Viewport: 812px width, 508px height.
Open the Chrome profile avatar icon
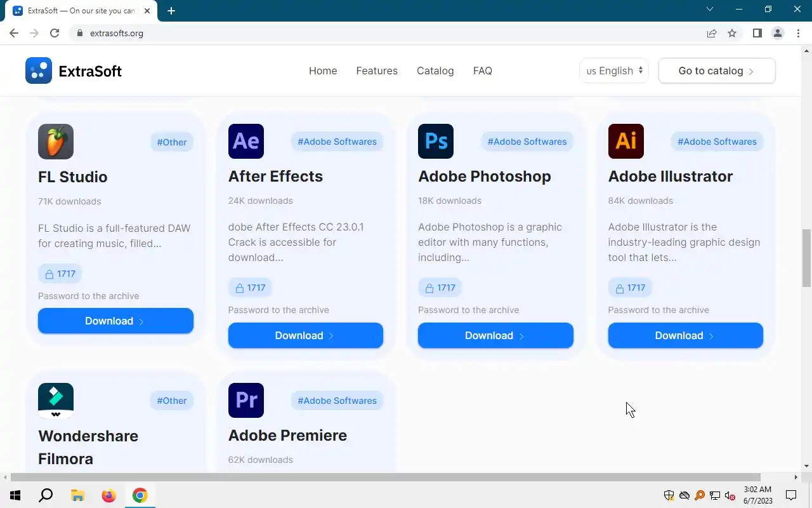click(x=778, y=33)
